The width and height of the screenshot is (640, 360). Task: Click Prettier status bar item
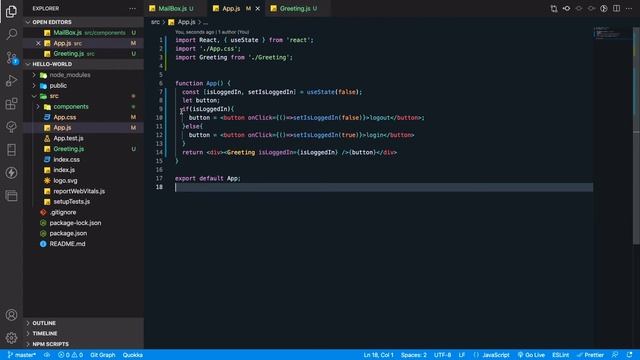(x=590, y=355)
